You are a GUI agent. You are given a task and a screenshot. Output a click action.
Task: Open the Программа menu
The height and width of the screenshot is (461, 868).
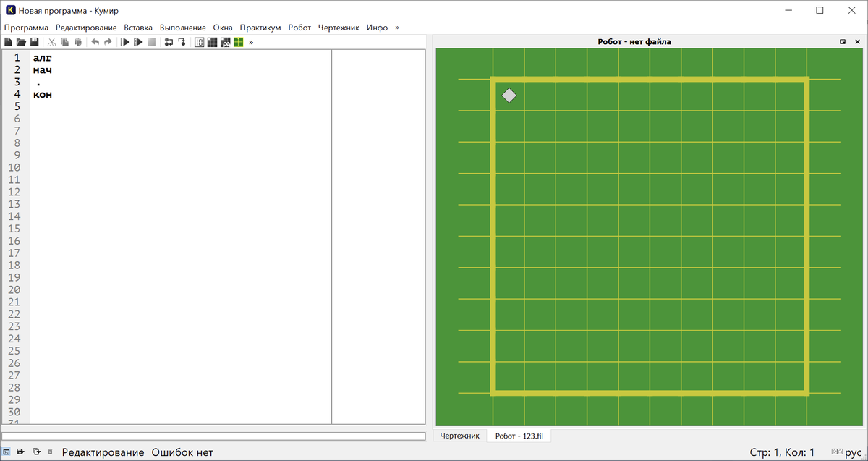26,28
